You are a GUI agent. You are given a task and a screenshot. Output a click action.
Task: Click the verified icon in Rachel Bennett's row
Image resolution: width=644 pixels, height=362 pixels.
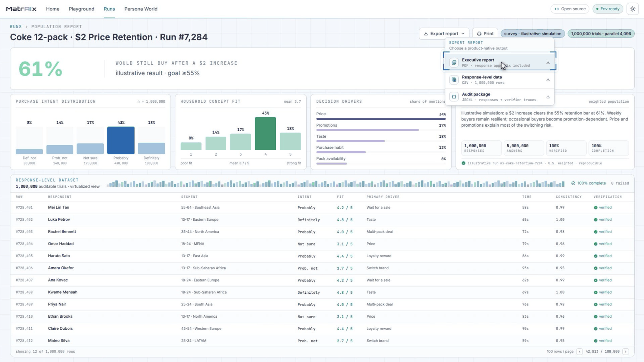[596, 232]
